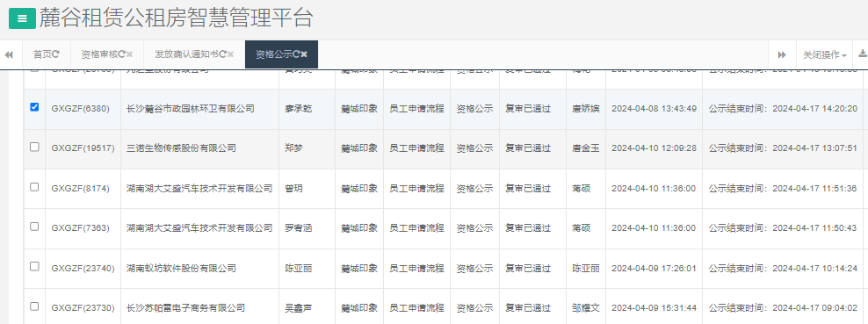Click 公示结束时间 2024-04-17 13:07:51 cell
Screen dimensions: 868x324
[x=783, y=148]
